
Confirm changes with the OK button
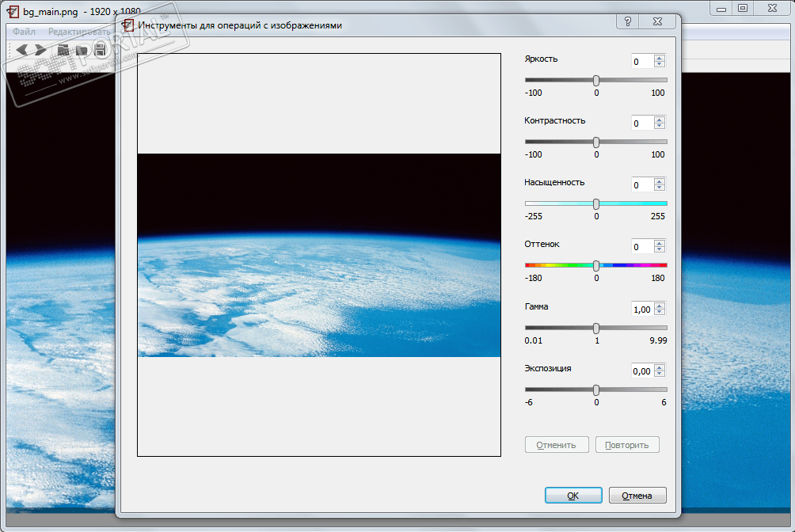tap(573, 496)
